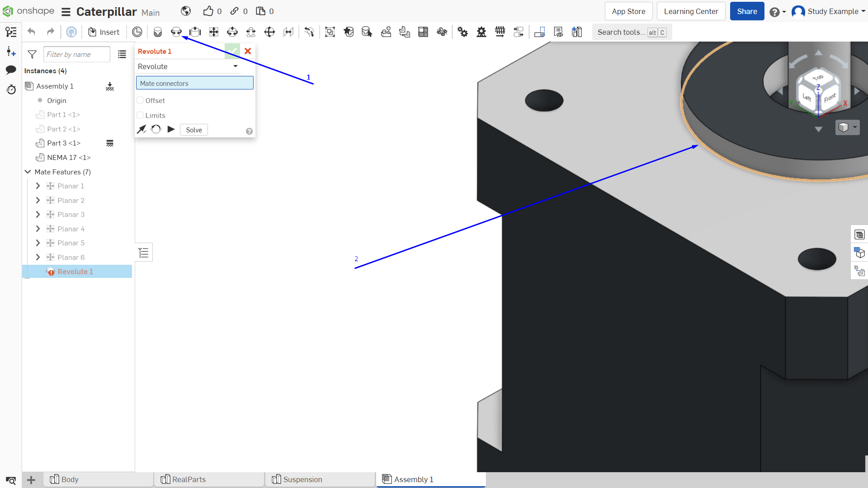This screenshot has height=488, width=868.
Task: Click the Solve button
Action: [x=194, y=130]
